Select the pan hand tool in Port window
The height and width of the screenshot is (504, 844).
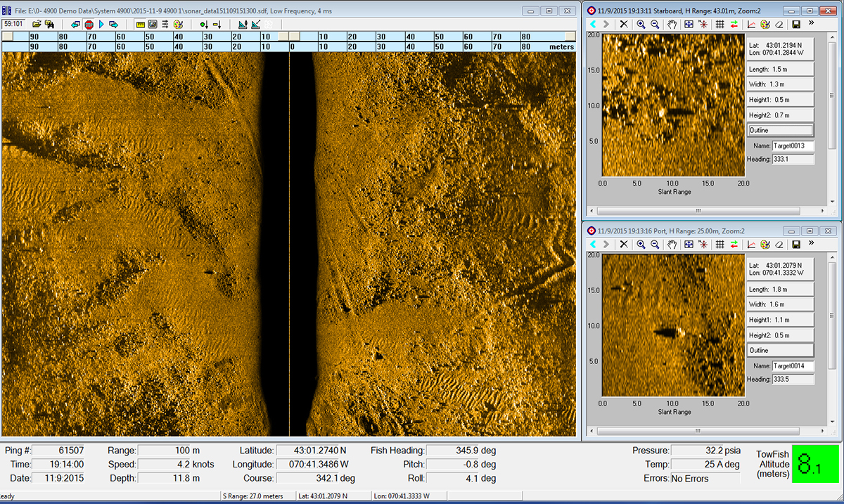672,244
